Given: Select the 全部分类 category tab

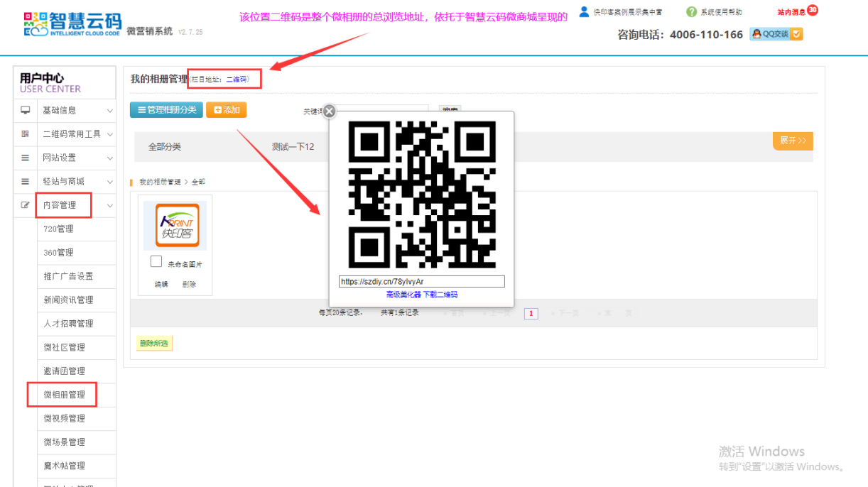Looking at the screenshot, I should tap(165, 147).
